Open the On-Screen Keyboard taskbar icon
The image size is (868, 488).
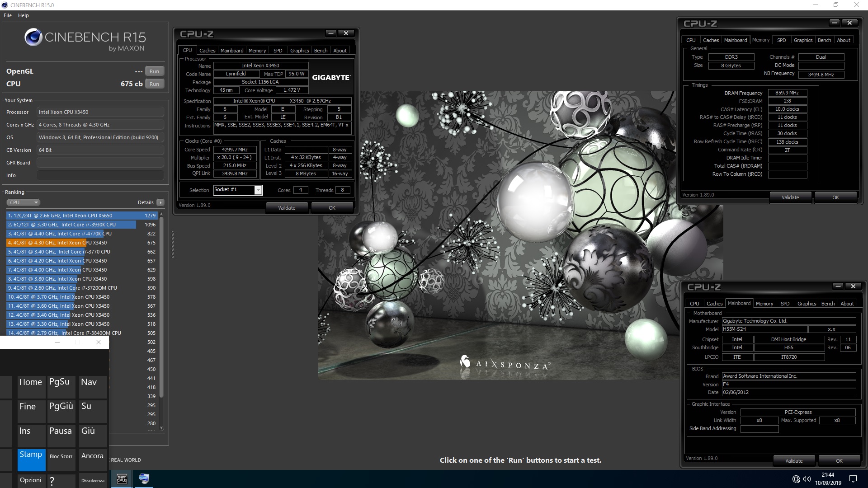point(144,479)
